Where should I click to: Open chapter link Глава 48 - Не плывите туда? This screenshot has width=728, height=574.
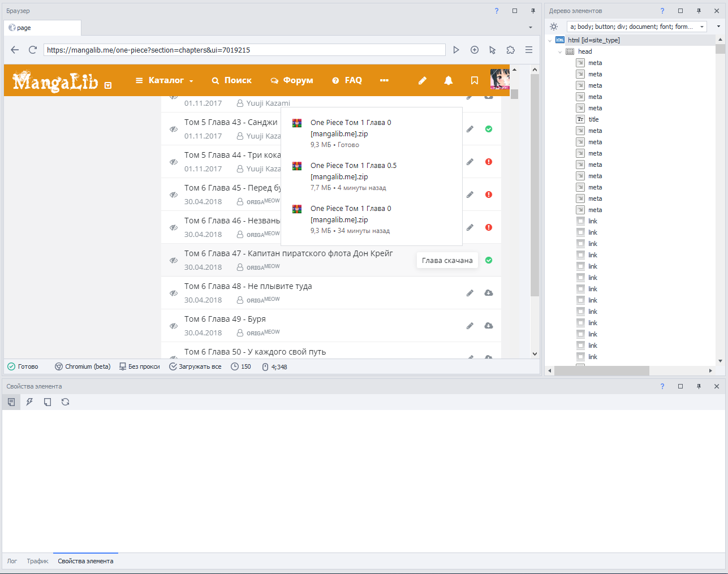click(x=248, y=286)
